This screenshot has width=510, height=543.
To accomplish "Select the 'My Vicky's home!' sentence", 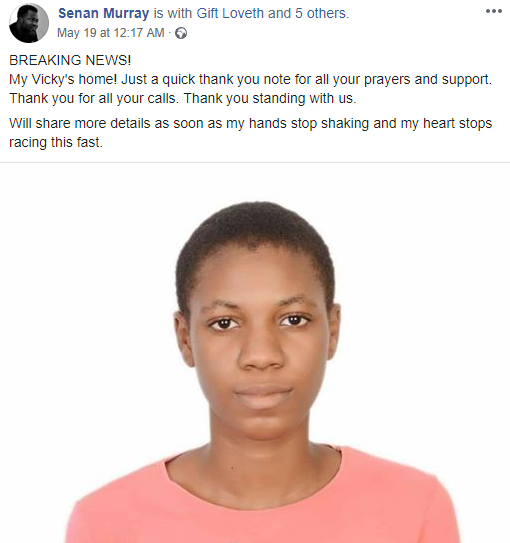I will (x=63, y=79).
